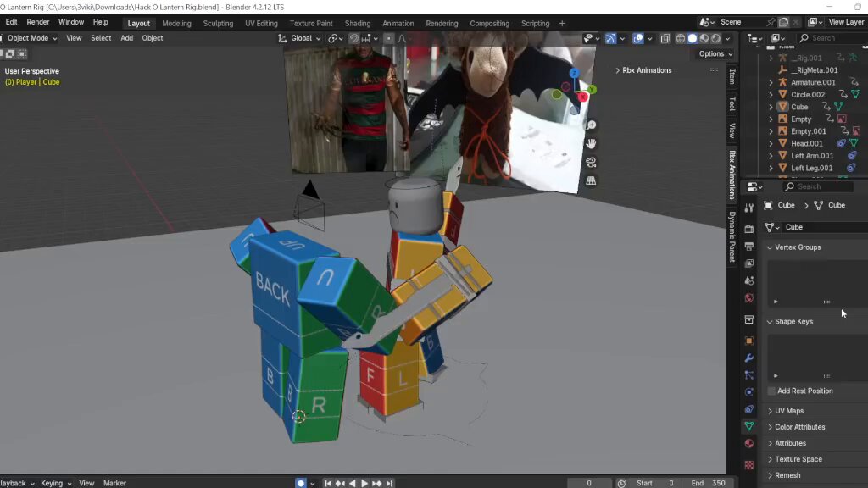Open the Collection properties tab icon
This screenshot has height=488, width=868.
pyautogui.click(x=749, y=319)
